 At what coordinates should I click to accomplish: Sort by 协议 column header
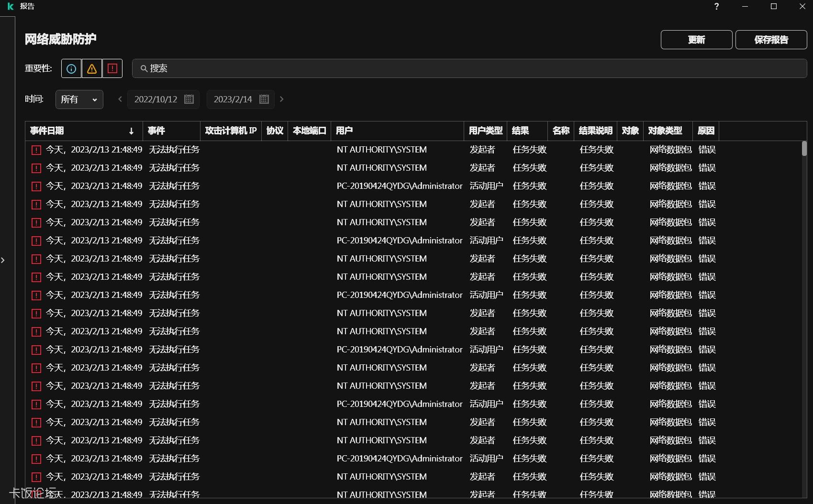[275, 131]
